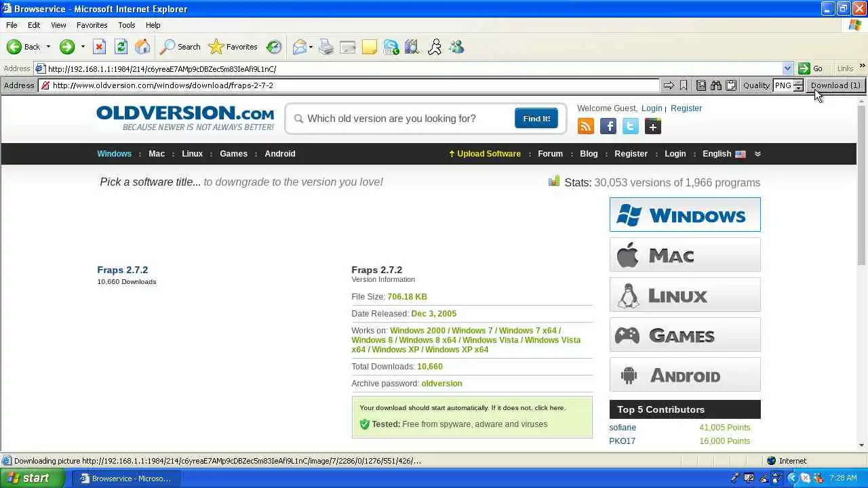Expand the Links toolbar chevron
Viewport: 868px width, 488px height.
coord(862,66)
